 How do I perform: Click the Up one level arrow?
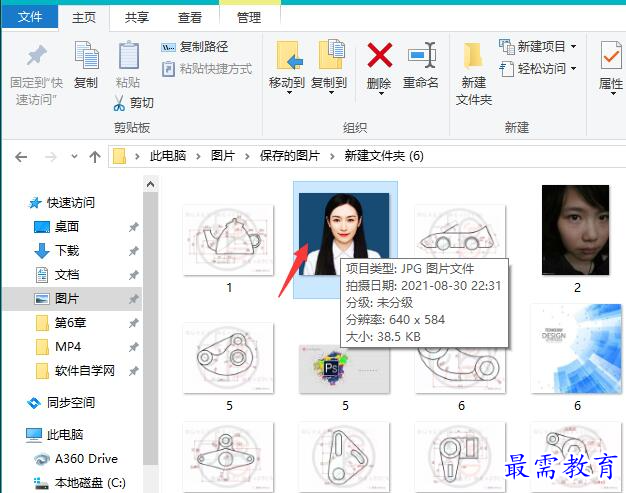[95, 157]
